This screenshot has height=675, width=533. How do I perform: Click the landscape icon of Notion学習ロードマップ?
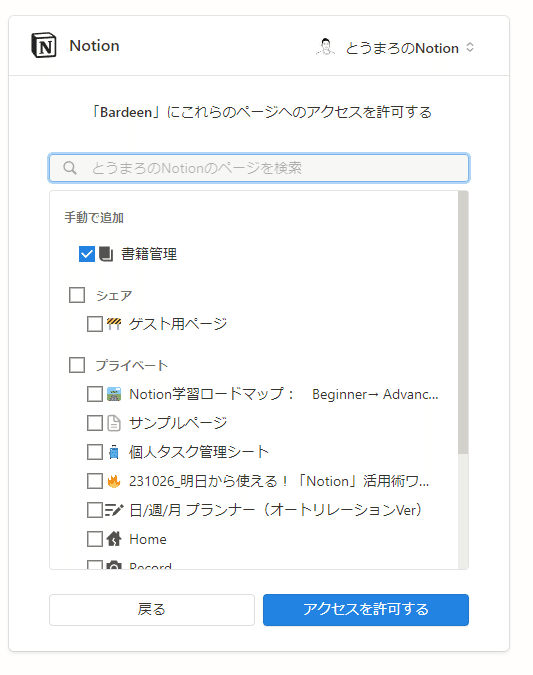pyautogui.click(x=114, y=394)
